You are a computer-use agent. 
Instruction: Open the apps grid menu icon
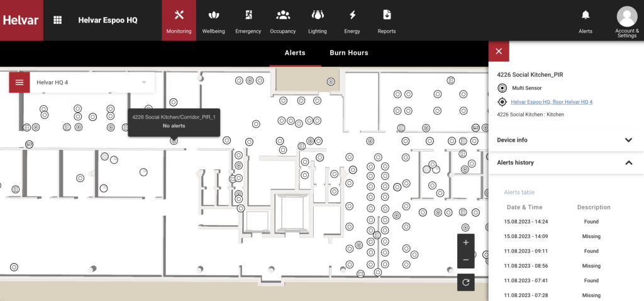coord(57,20)
